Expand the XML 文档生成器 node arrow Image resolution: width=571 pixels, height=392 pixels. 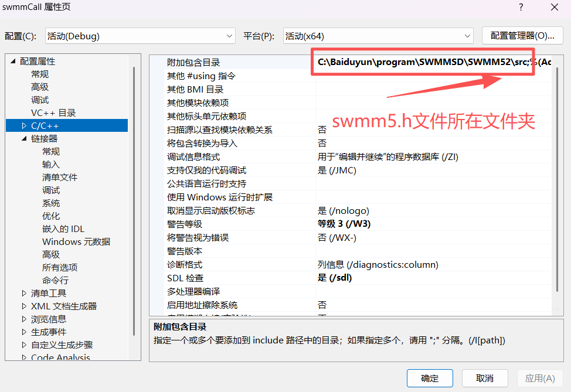click(x=24, y=306)
